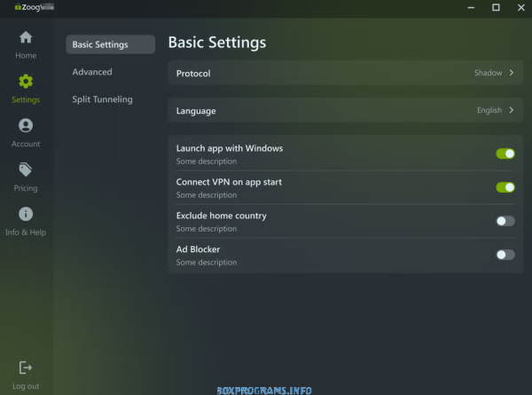Open the boxprograms.info watermark link
The image size is (532, 395).
pyautogui.click(x=264, y=391)
